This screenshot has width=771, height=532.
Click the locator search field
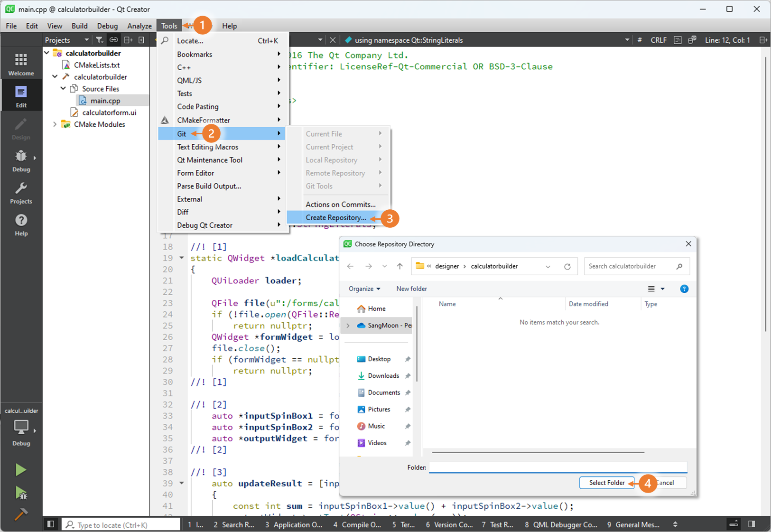point(122,524)
